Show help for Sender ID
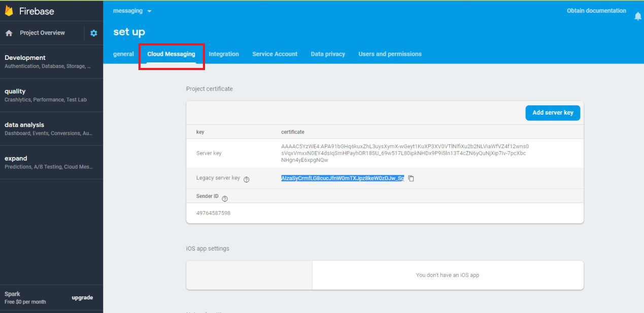 tap(225, 198)
